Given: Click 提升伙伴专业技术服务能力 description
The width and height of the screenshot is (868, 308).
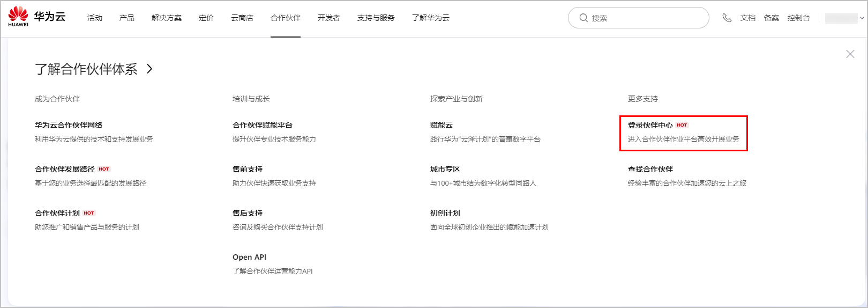Looking at the screenshot, I should 274,139.
